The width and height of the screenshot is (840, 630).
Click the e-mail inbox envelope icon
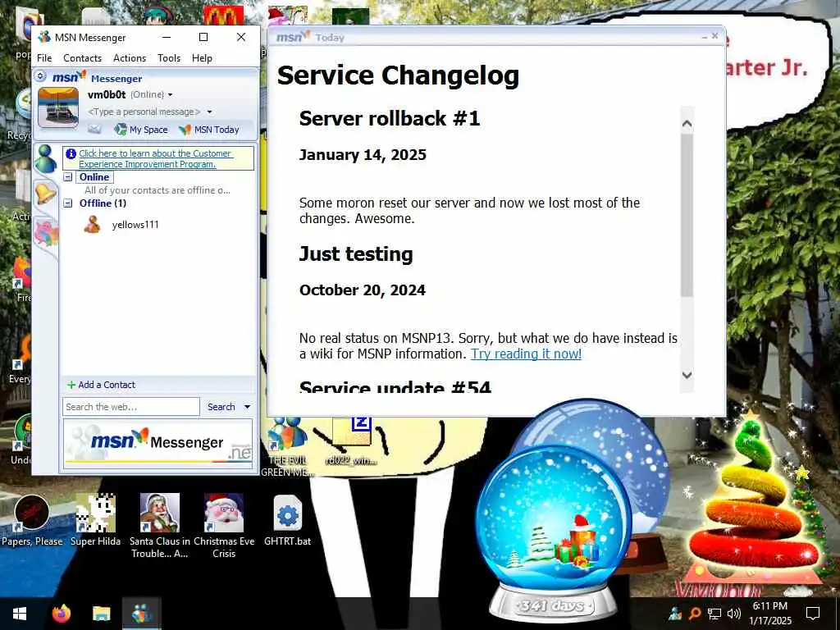94,129
